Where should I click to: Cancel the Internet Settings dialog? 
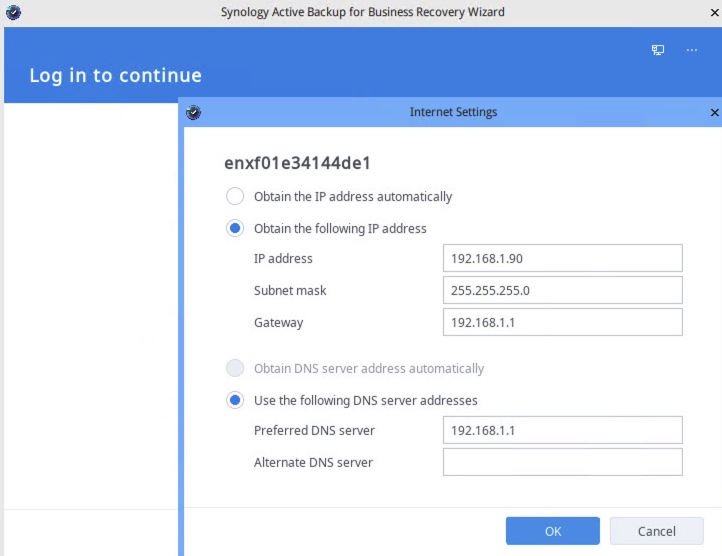coord(657,531)
